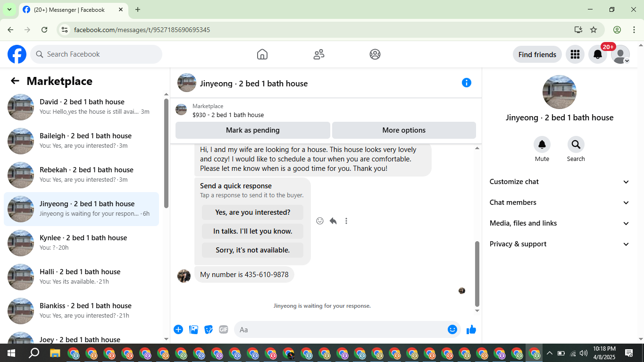Open Halli 2 bed 1 bath house chat
The width and height of the screenshot is (644, 362).
(x=81, y=277)
